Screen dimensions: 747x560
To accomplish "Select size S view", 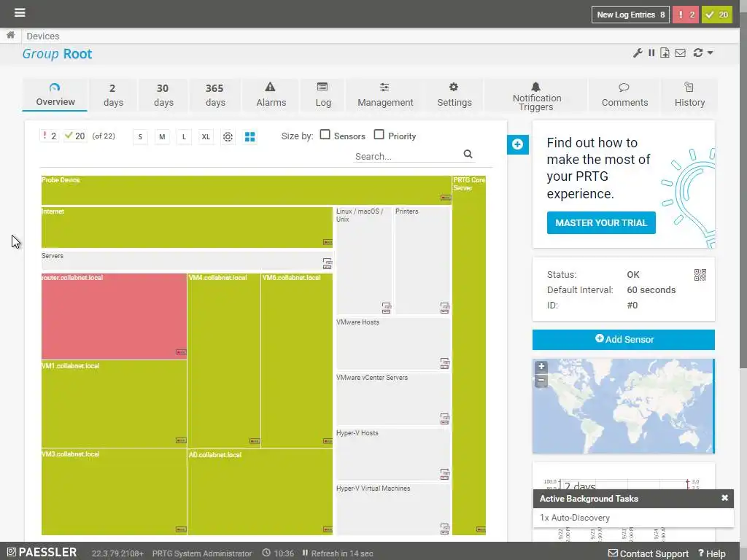I will tap(140, 137).
